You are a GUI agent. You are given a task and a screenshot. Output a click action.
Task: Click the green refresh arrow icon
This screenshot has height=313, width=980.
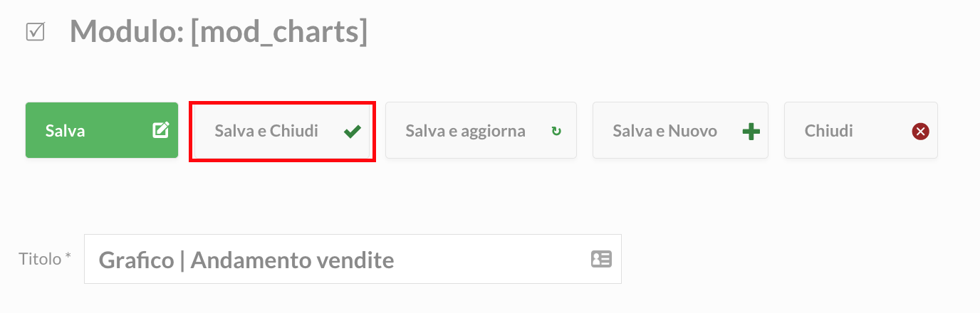(556, 131)
